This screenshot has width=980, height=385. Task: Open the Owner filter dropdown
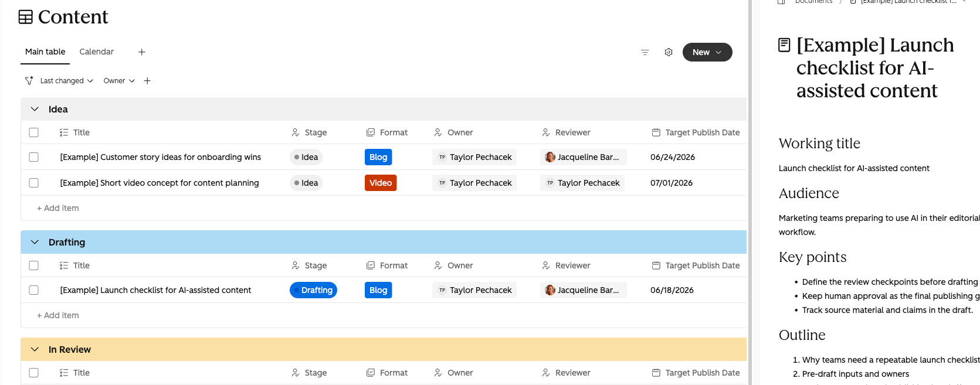[x=119, y=81]
